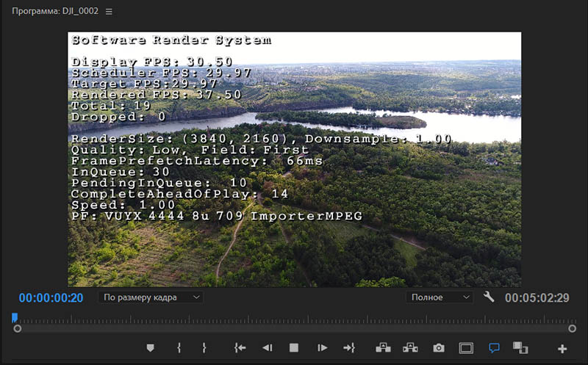Click the Lift button
588x365 pixels.
pos(383,348)
